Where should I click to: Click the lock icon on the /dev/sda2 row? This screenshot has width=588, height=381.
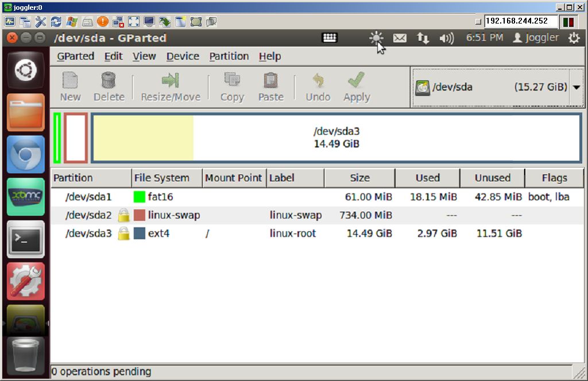[123, 215]
